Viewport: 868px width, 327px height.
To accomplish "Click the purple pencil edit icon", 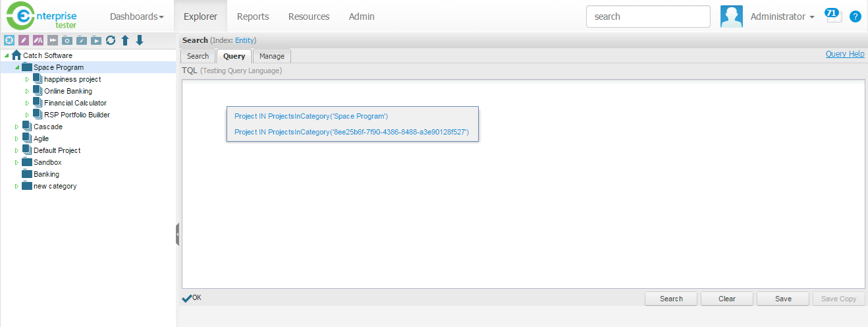I will click(x=24, y=40).
